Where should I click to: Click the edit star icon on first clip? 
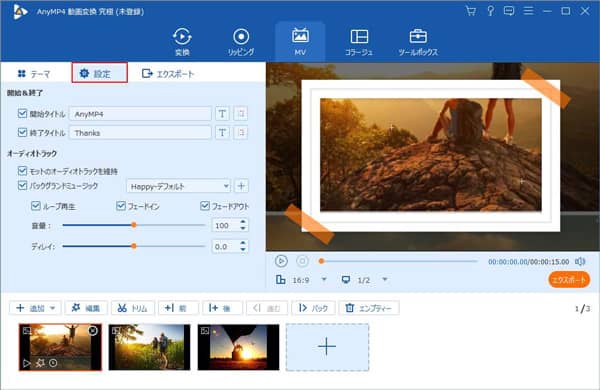(40, 363)
